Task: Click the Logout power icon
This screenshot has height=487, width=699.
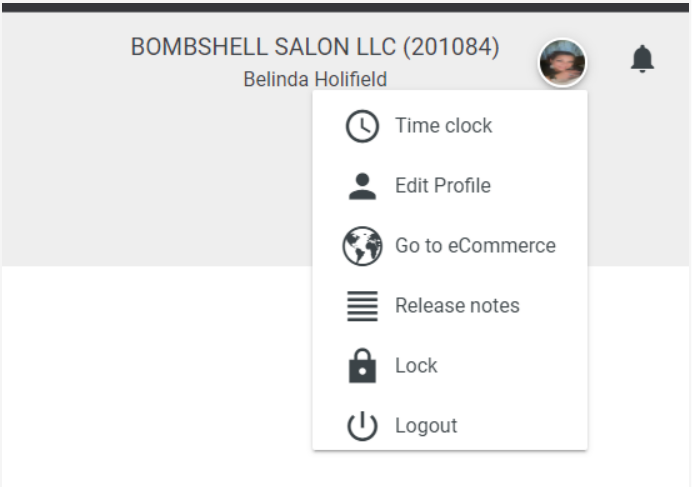Action: coord(362,426)
